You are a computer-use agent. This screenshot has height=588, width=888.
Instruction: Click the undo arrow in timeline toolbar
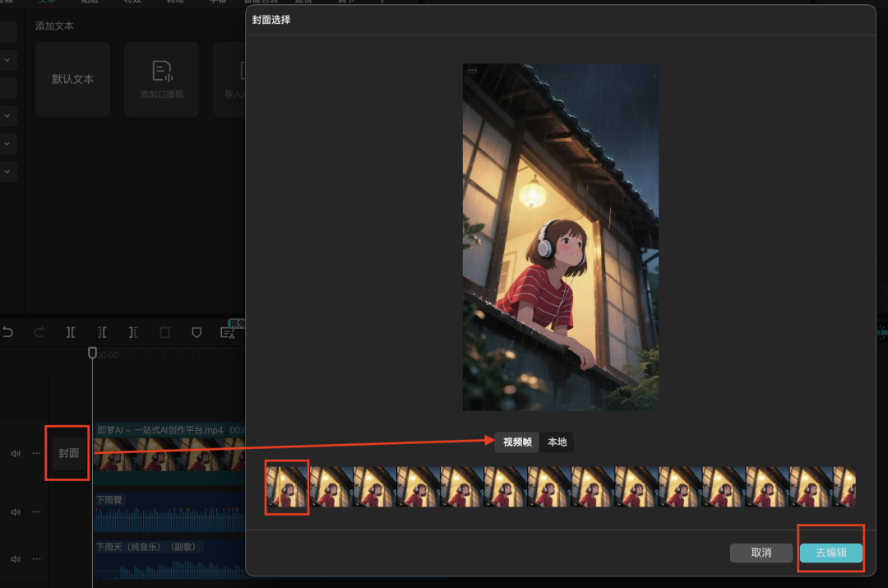click(x=8, y=332)
